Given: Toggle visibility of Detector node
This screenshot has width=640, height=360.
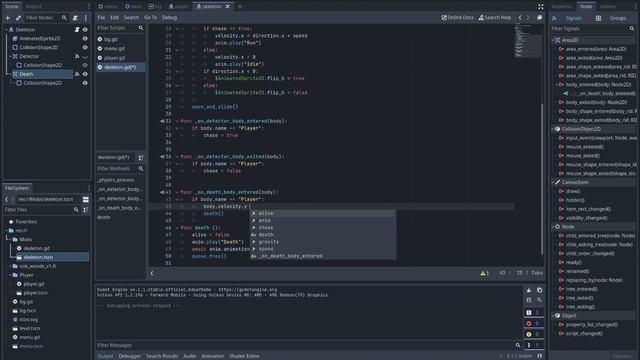Looking at the screenshot, I should 85,56.
